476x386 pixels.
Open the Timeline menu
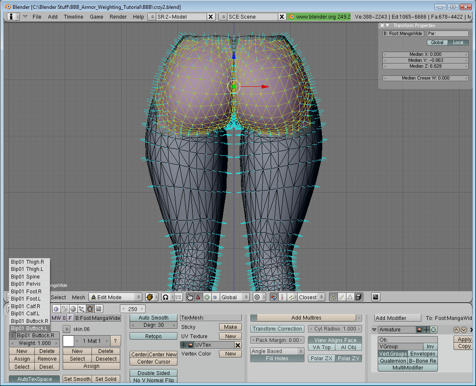coord(74,17)
